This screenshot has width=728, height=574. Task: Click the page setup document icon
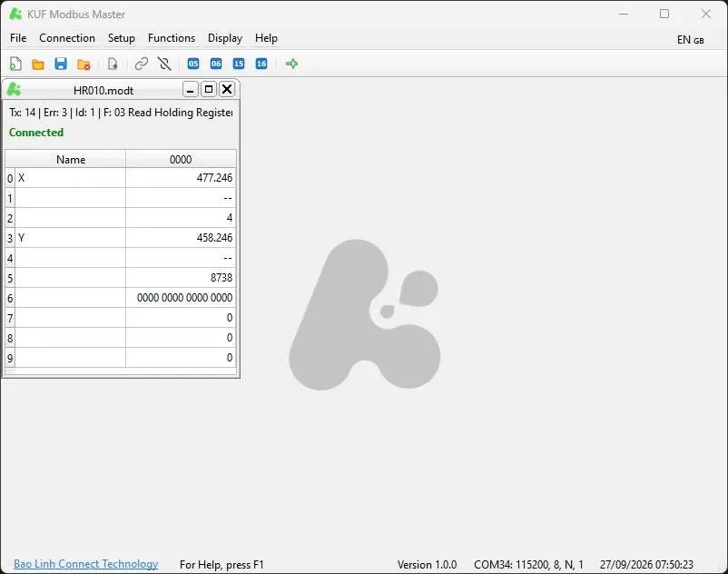tap(113, 64)
